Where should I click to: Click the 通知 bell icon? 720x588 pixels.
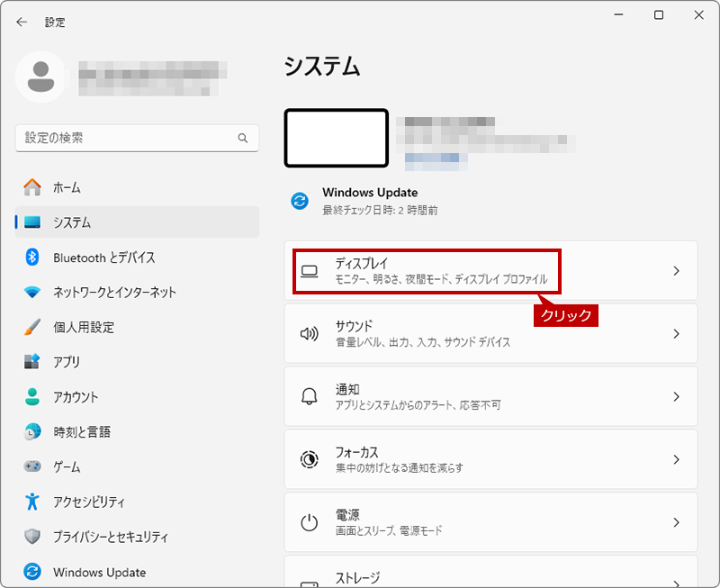click(310, 396)
